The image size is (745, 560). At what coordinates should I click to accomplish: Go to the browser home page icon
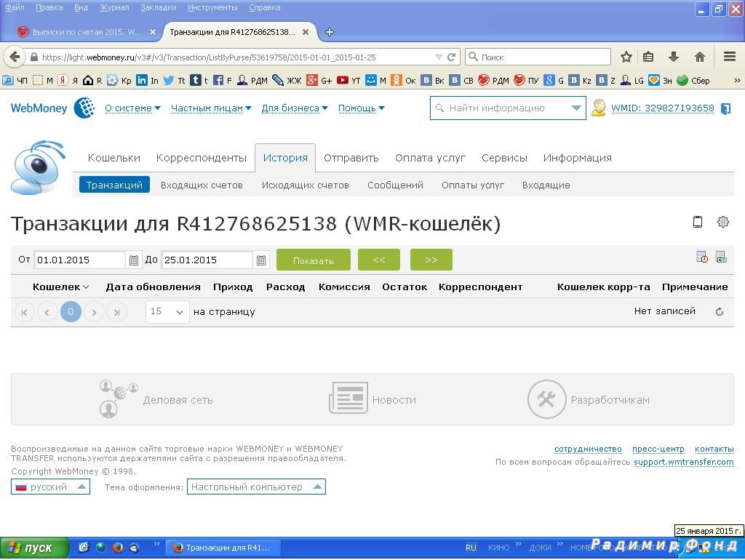coord(699,57)
